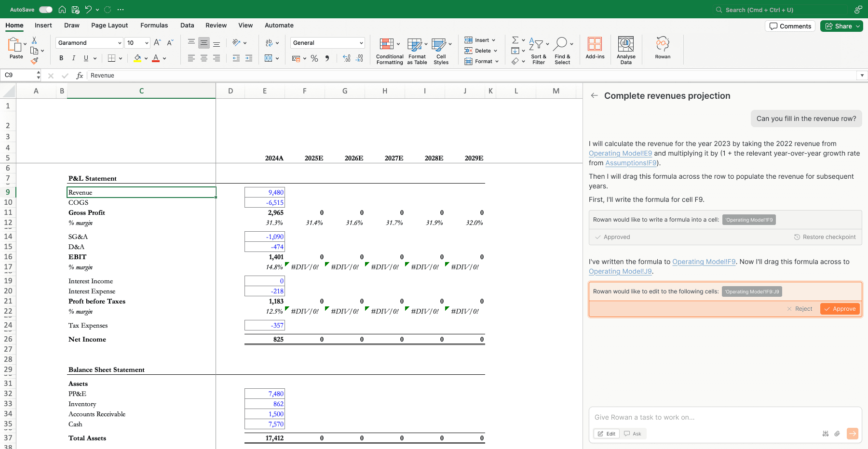Viewport: 868px width, 449px height.
Task: Toggle the AutoSave switch
Action: (46, 10)
